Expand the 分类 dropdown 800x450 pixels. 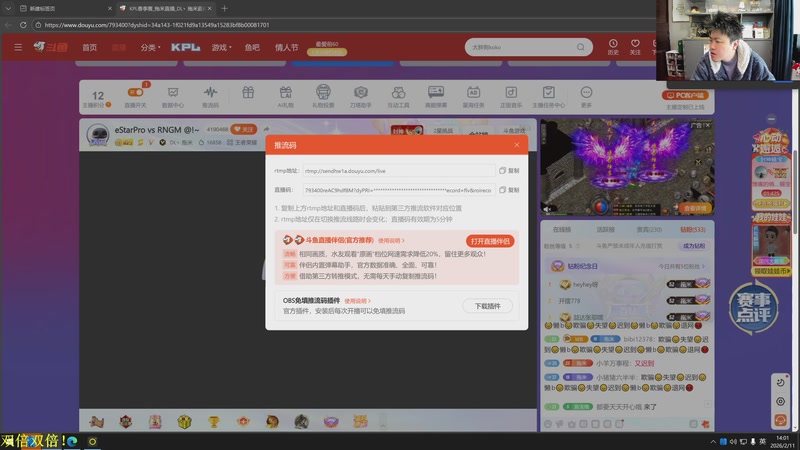(x=150, y=47)
